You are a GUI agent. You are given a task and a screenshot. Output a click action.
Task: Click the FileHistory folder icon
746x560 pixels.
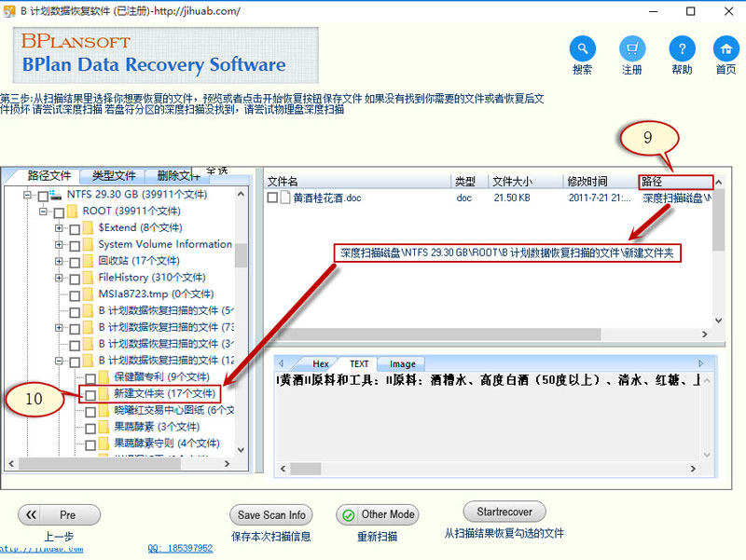tap(89, 278)
